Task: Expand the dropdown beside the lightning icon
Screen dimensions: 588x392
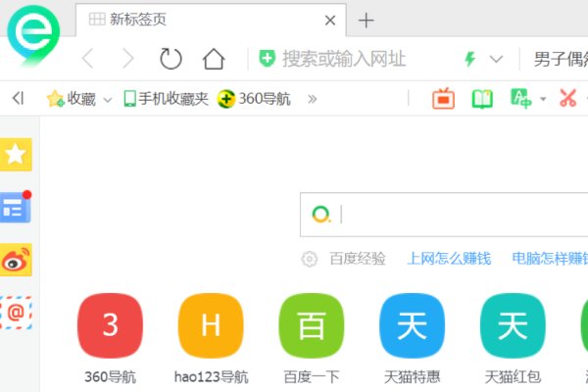Action: (x=496, y=59)
